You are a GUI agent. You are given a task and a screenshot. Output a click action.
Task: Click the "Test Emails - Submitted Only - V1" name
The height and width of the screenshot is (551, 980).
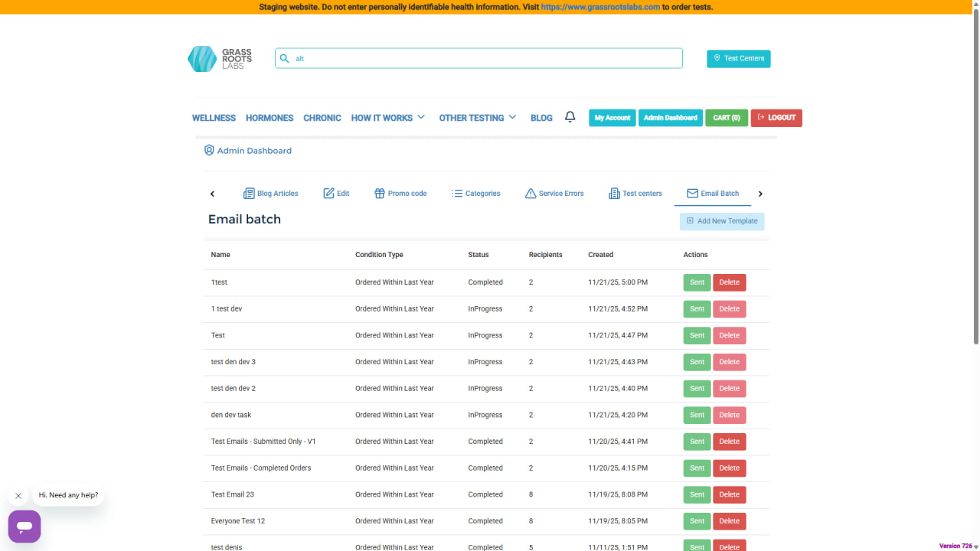[x=263, y=442]
